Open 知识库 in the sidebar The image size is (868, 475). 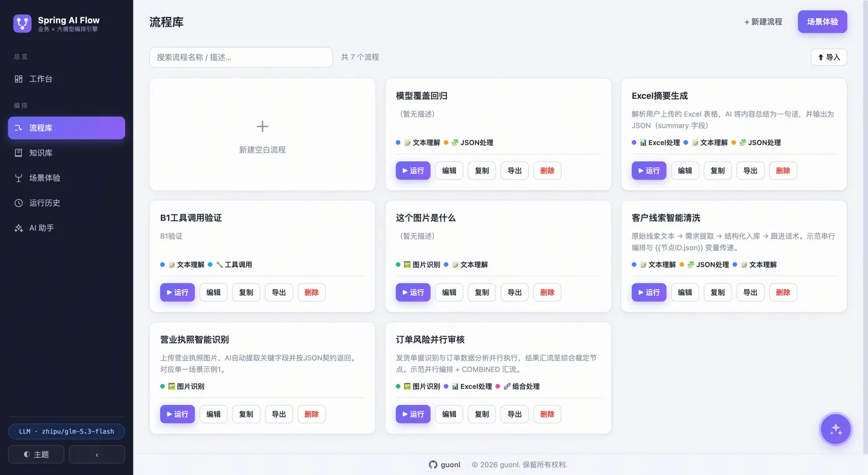[66, 153]
